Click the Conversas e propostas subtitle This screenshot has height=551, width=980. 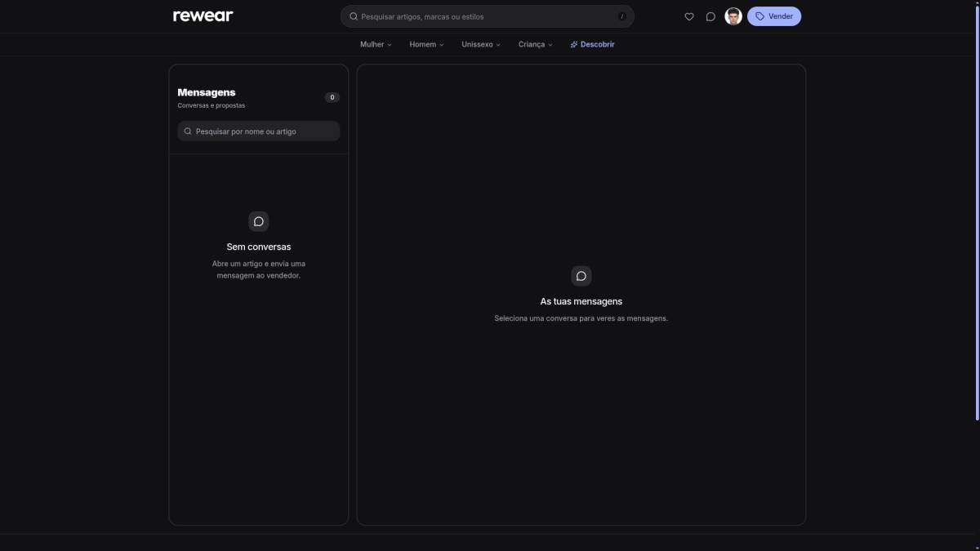click(x=212, y=105)
